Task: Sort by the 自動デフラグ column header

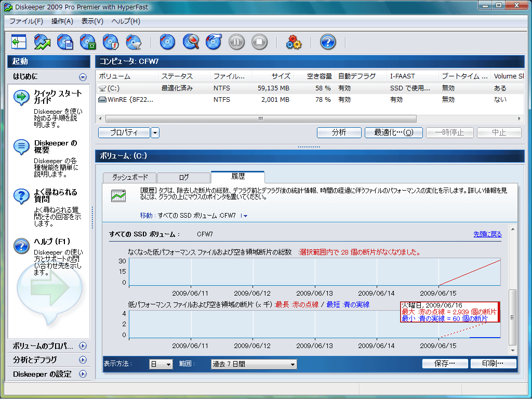Action: click(361, 76)
